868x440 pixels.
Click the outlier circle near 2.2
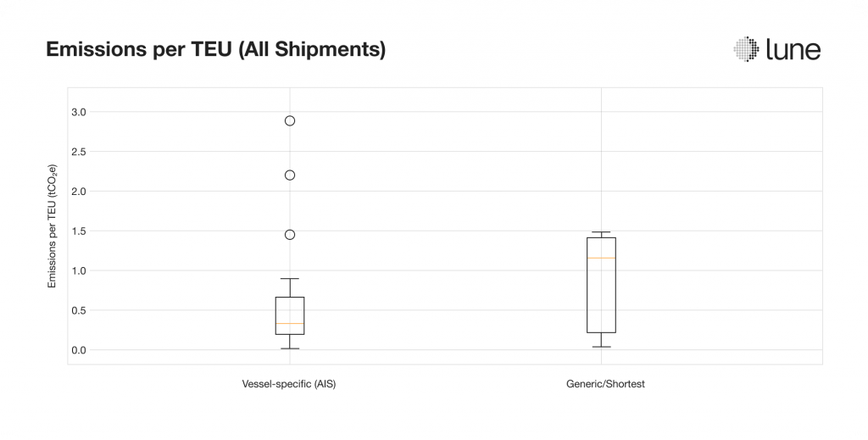coord(289,175)
